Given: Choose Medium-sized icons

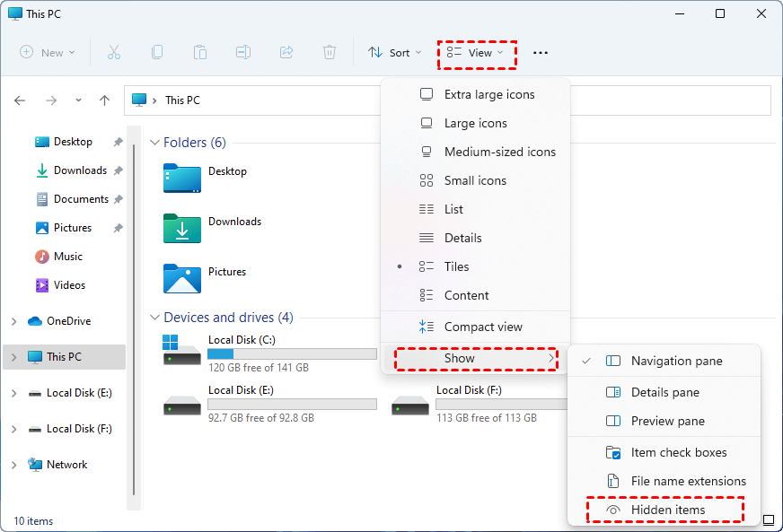Looking at the screenshot, I should [x=475, y=152].
